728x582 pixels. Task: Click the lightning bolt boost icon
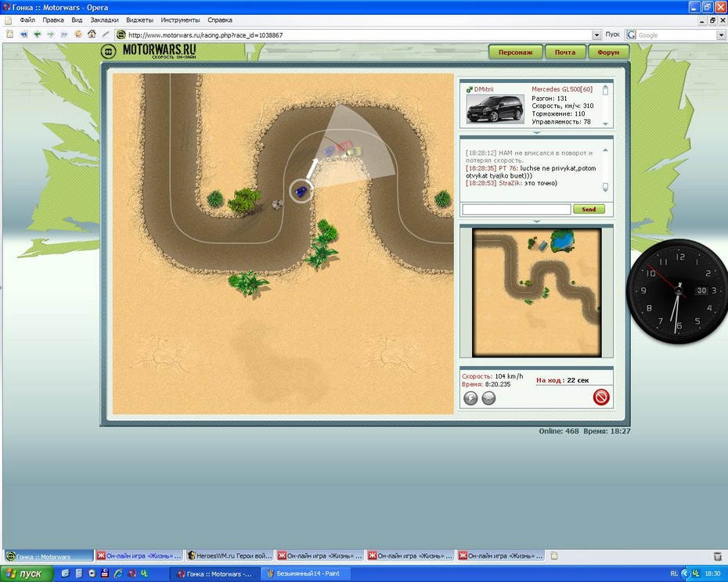pos(470,398)
